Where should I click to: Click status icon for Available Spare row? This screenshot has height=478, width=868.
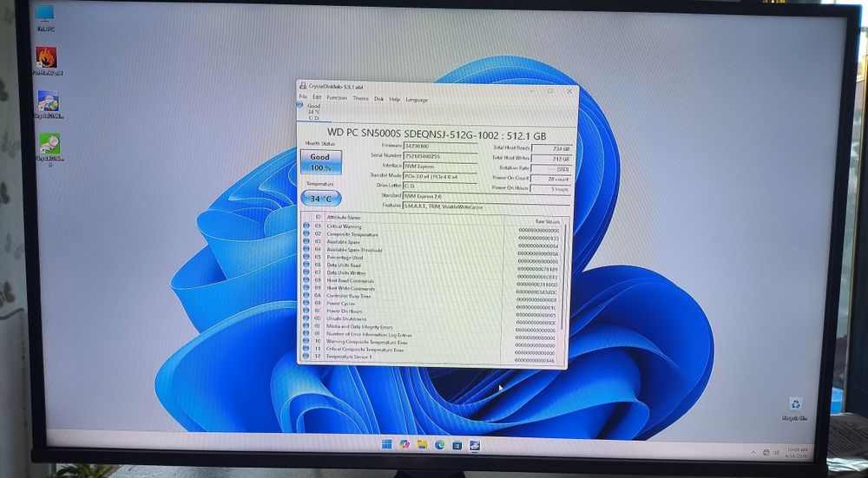(306, 241)
